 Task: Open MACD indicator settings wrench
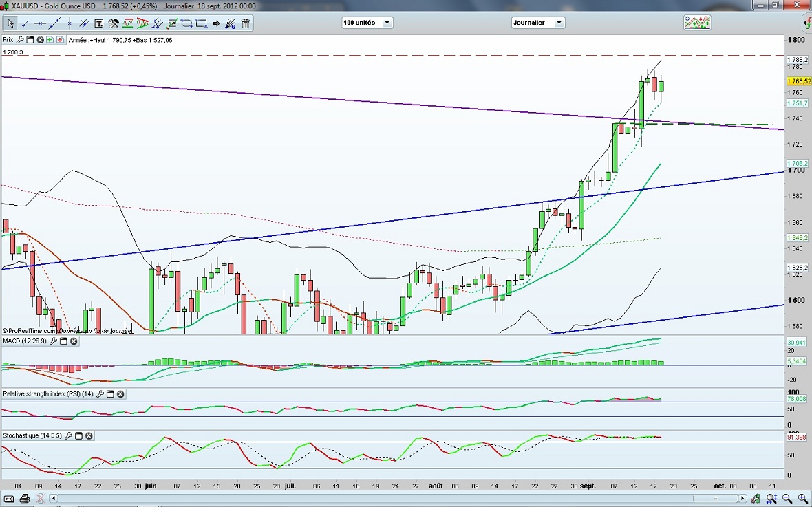52,341
